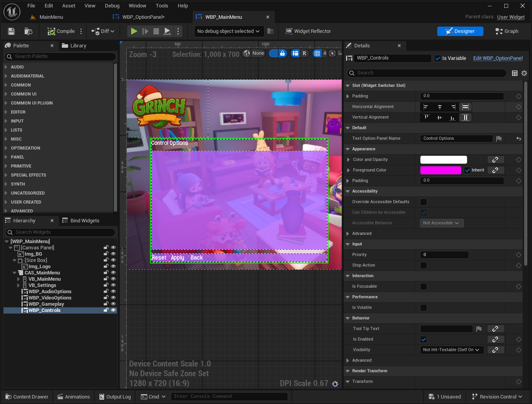Switch to Designer mode

(x=460, y=31)
